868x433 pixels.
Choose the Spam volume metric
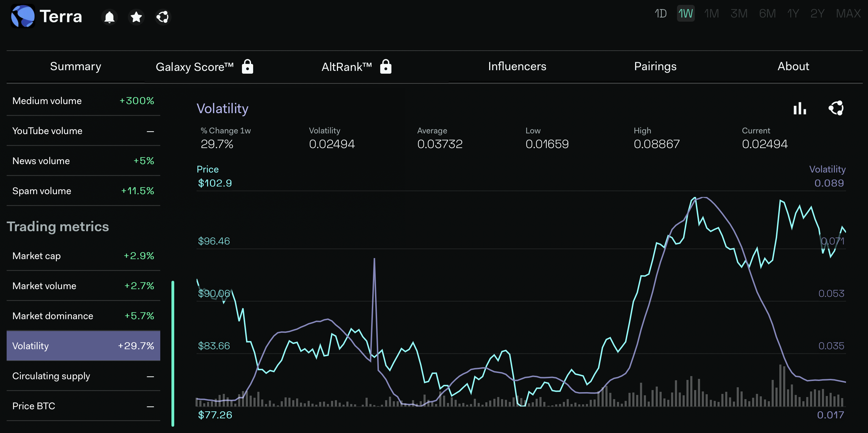point(83,191)
